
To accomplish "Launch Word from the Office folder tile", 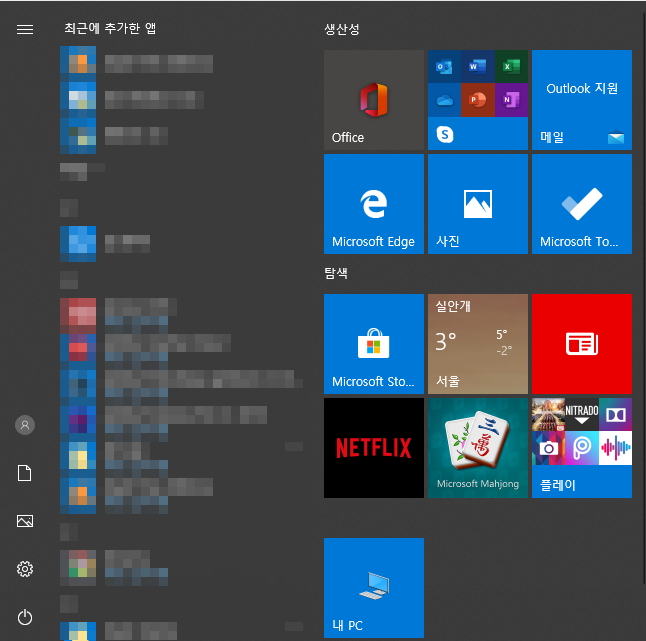I will pos(477,66).
